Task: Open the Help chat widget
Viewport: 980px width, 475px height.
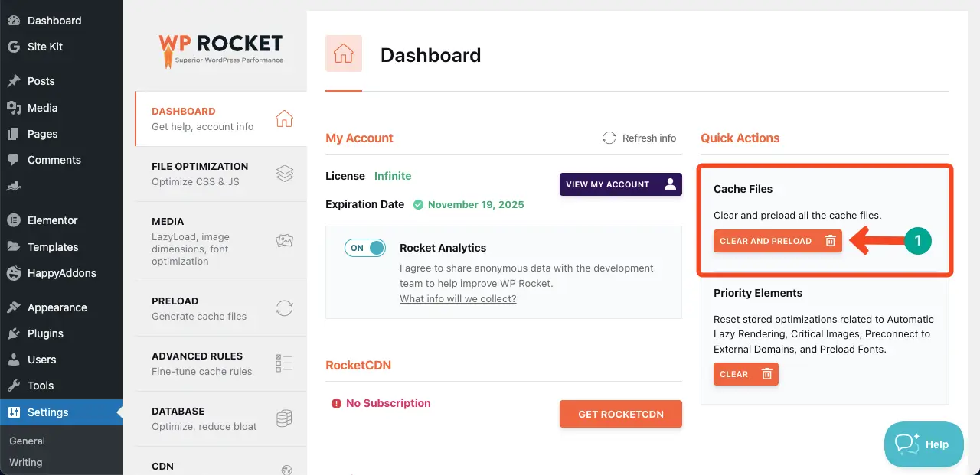Action: pyautogui.click(x=923, y=444)
